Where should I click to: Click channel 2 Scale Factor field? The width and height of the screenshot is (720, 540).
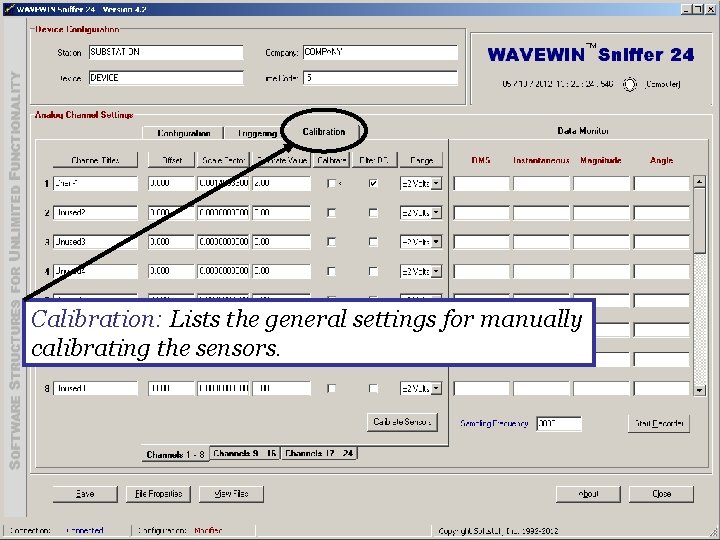click(223, 213)
